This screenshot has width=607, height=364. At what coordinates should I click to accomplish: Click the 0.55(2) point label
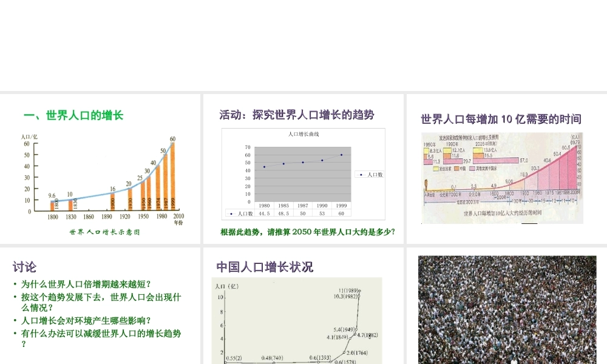pyautogui.click(x=234, y=358)
